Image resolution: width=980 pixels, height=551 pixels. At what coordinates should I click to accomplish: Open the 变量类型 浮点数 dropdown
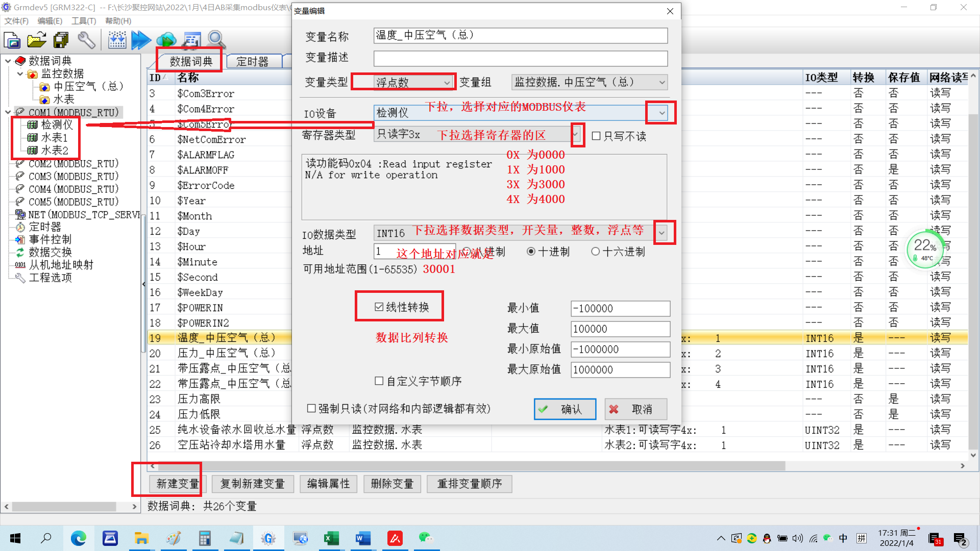click(447, 83)
